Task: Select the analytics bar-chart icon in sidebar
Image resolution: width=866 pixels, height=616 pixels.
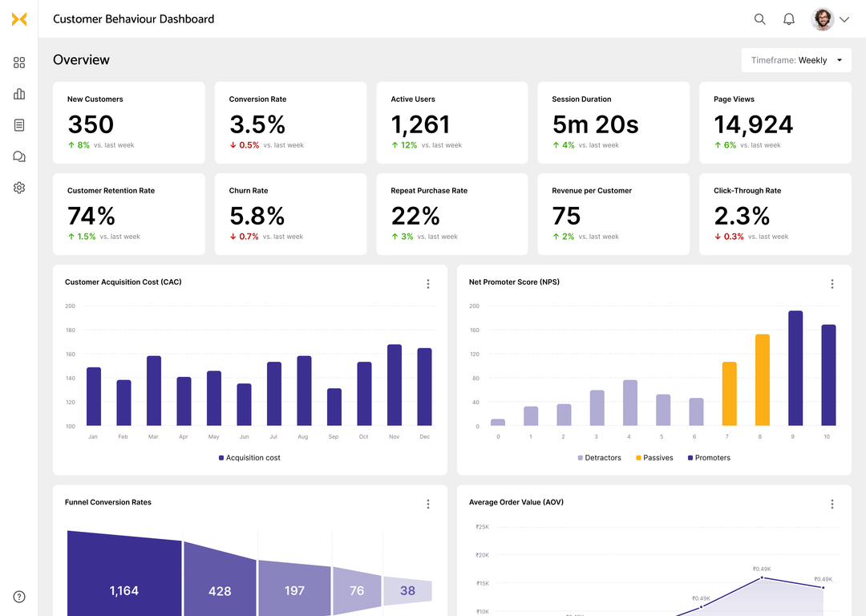Action: (19, 94)
